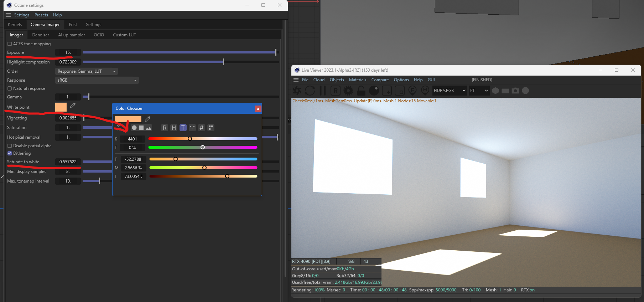The width and height of the screenshot is (644, 302).
Task: Toggle the color mixer sliders icon
Action: point(192,128)
